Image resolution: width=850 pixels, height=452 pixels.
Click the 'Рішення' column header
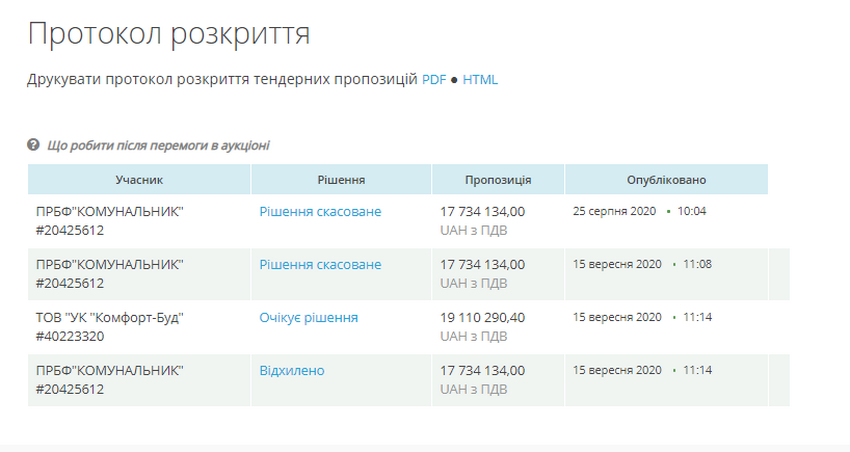(x=341, y=180)
